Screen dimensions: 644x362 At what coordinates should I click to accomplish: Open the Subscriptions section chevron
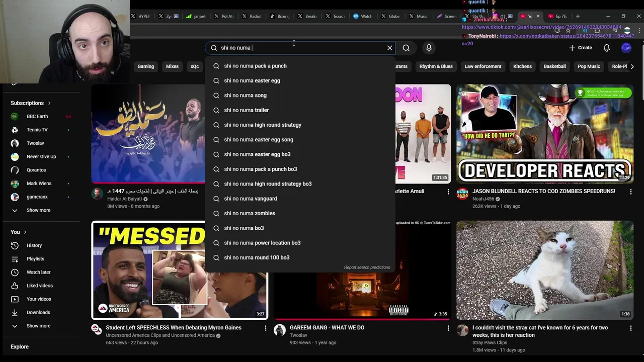pos(49,103)
